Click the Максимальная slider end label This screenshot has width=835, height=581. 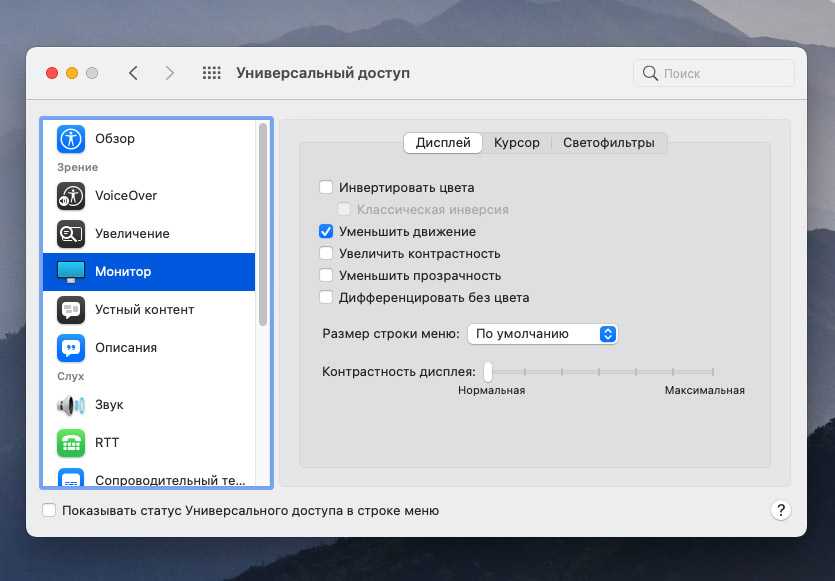(705, 390)
